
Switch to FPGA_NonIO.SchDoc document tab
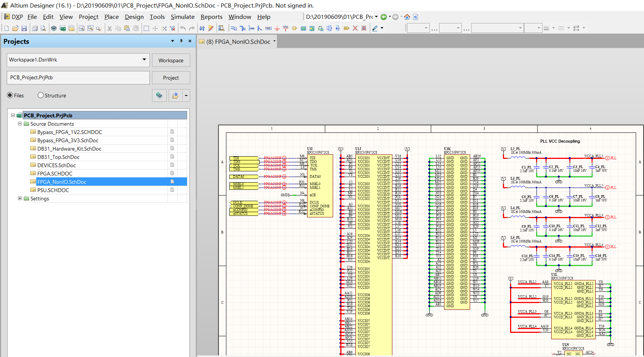238,42
